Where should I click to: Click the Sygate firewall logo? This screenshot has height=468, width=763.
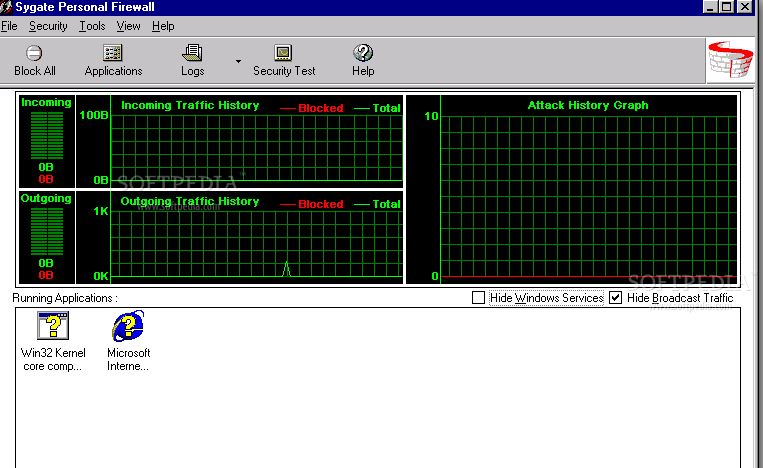[x=730, y=60]
